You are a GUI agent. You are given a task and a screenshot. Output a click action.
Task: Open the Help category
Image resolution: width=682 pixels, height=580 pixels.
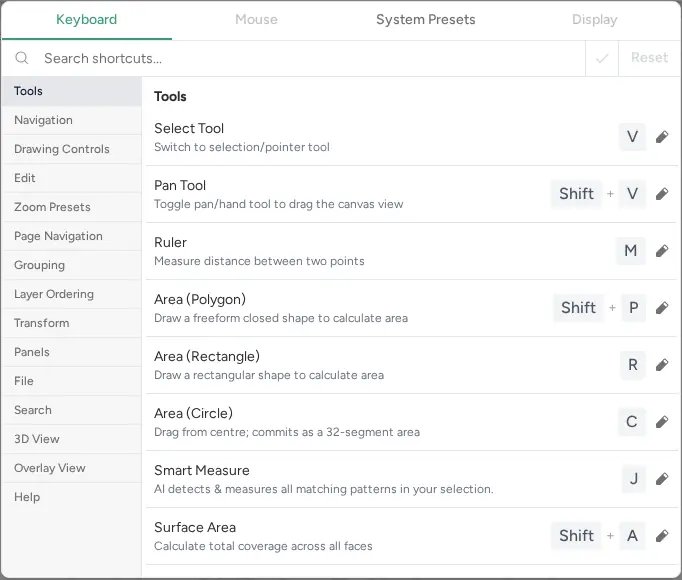[72, 497]
